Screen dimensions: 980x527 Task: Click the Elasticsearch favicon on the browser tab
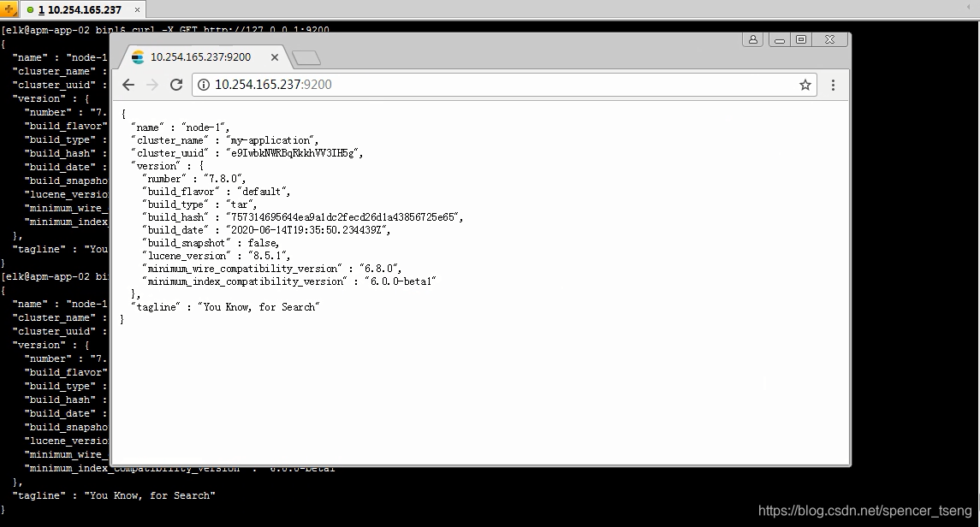pos(138,57)
